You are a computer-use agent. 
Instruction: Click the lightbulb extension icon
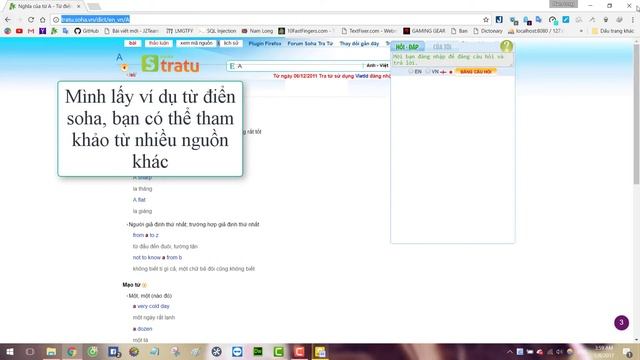606,20
